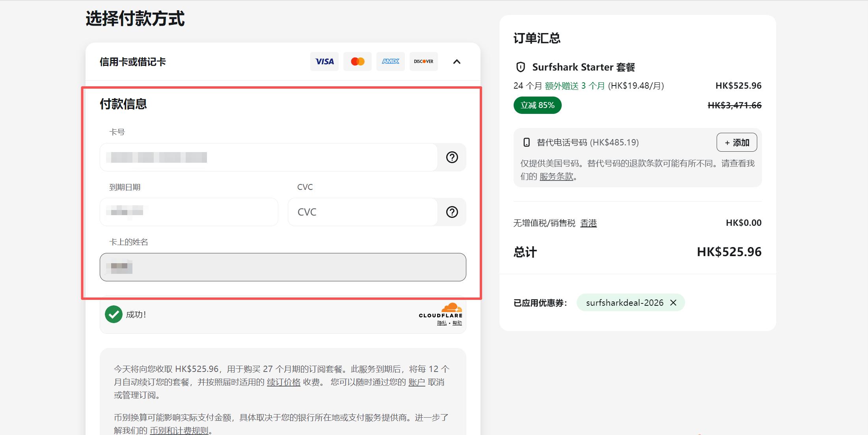Change the tax region 香港 link
The width and height of the screenshot is (868, 435).
tap(589, 223)
